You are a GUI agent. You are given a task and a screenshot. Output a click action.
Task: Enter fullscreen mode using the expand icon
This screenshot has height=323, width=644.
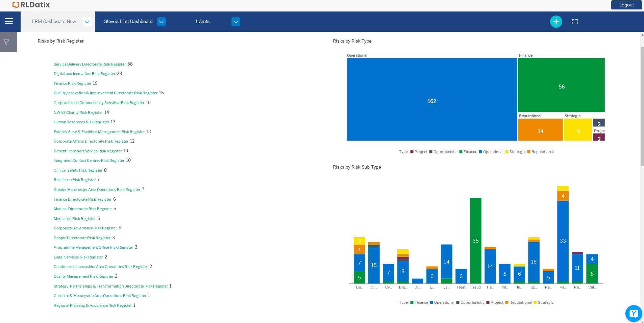[x=575, y=21]
